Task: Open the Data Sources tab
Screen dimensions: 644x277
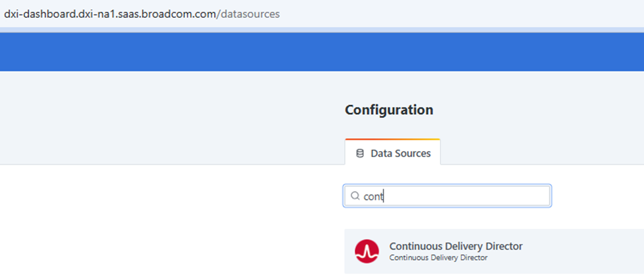Action: pos(392,152)
